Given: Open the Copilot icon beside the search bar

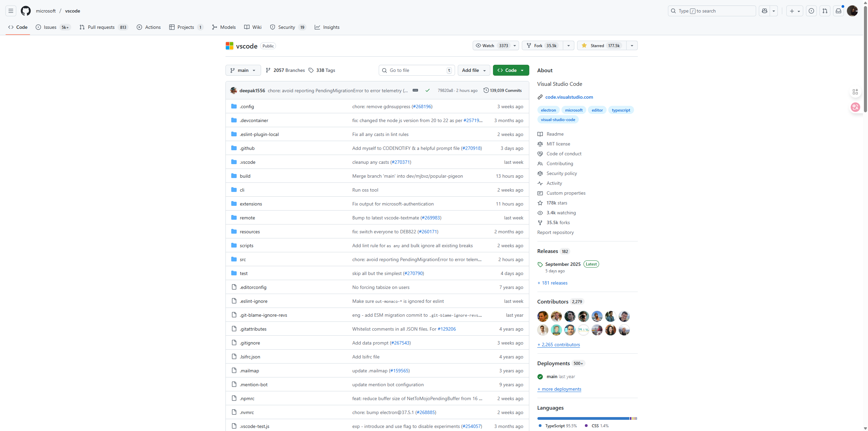Looking at the screenshot, I should tap(764, 11).
